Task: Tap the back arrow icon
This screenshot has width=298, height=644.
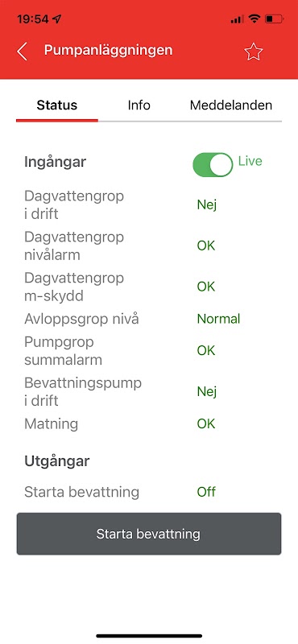Action: click(23, 52)
